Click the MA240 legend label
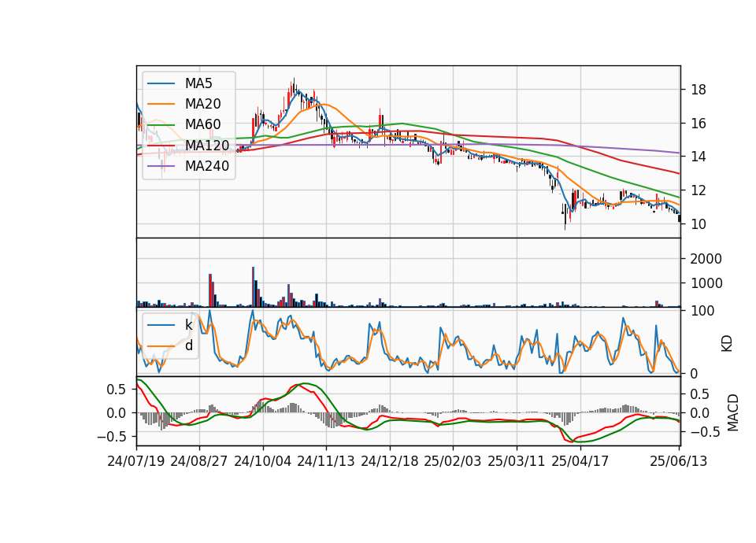756x543 pixels. point(207,166)
